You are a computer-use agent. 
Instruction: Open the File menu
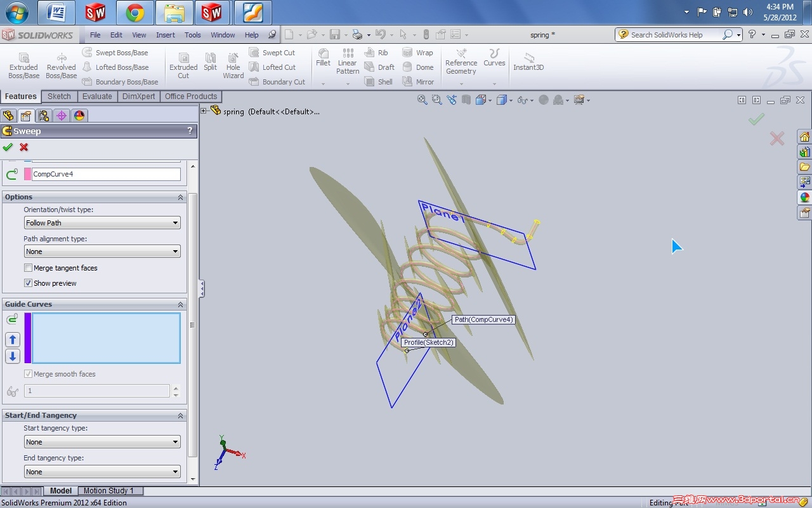click(x=95, y=35)
